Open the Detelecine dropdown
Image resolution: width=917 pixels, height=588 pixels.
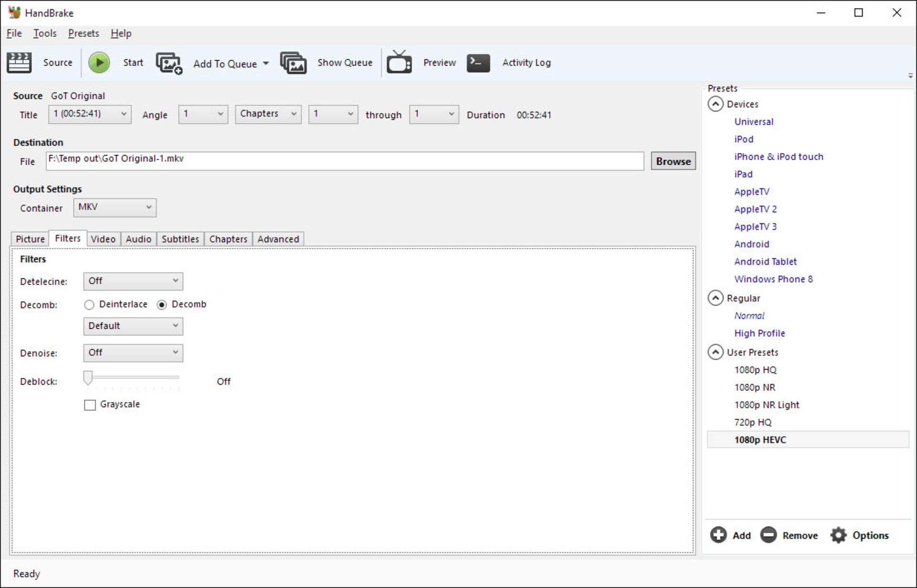(x=133, y=281)
